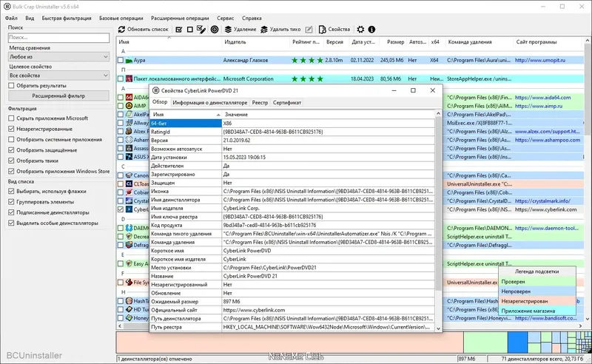Toggle Выделить особые деинсталляторы checkbox
The height and width of the screenshot is (364, 592).
coord(11,223)
